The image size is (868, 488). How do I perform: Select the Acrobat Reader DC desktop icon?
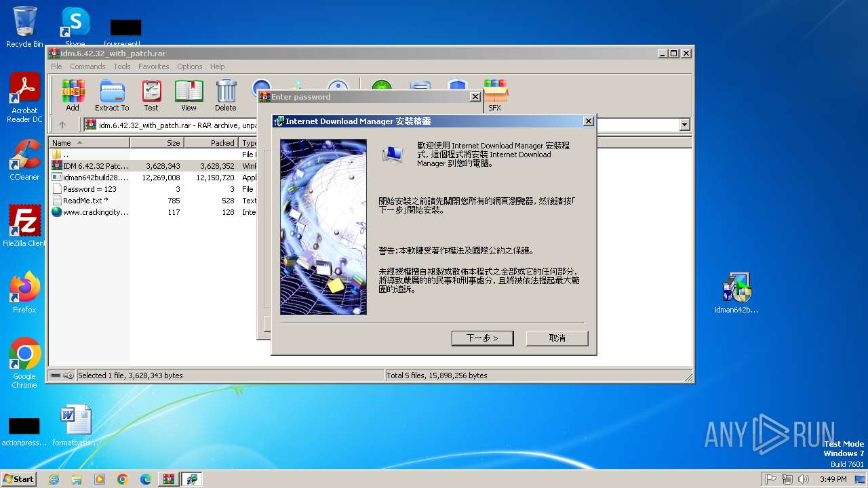pyautogui.click(x=24, y=98)
